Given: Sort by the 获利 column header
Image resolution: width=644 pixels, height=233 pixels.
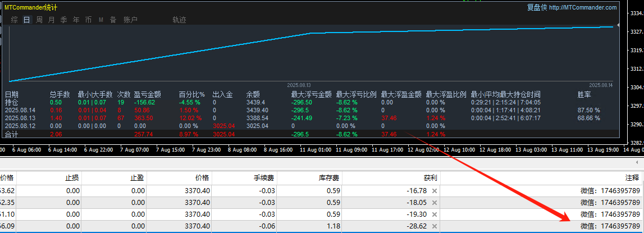Looking at the screenshot, I should [431, 177].
